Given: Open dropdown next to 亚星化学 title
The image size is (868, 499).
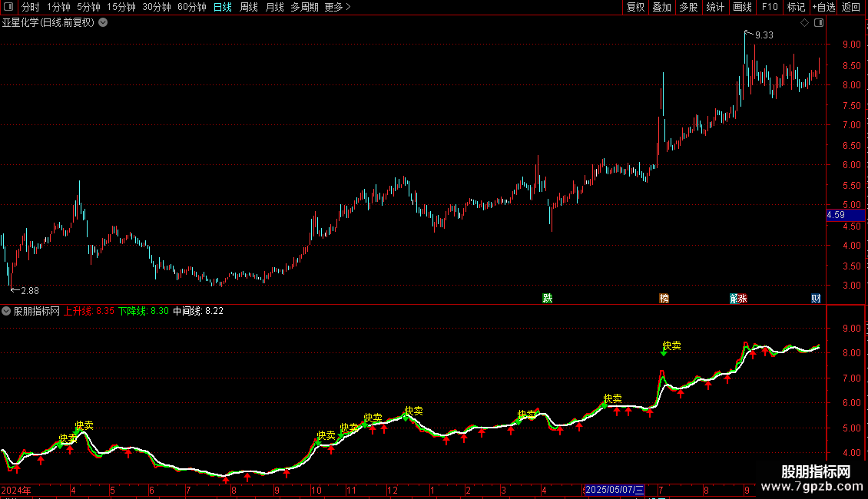Looking at the screenshot, I should point(103,23).
